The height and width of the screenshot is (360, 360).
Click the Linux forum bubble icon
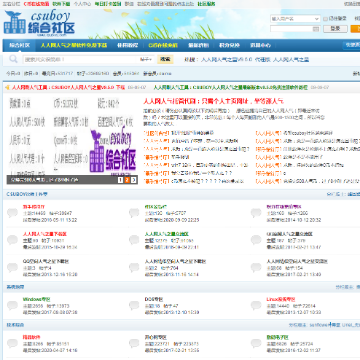pyautogui.click(x=256, y=305)
